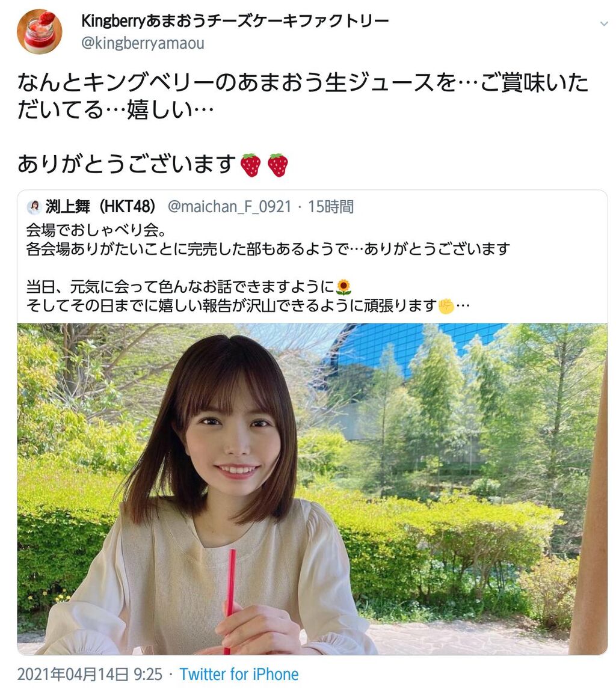Click the ありがとうございます line in main tweet
Viewport: 616px width, 692px height.
(128, 164)
